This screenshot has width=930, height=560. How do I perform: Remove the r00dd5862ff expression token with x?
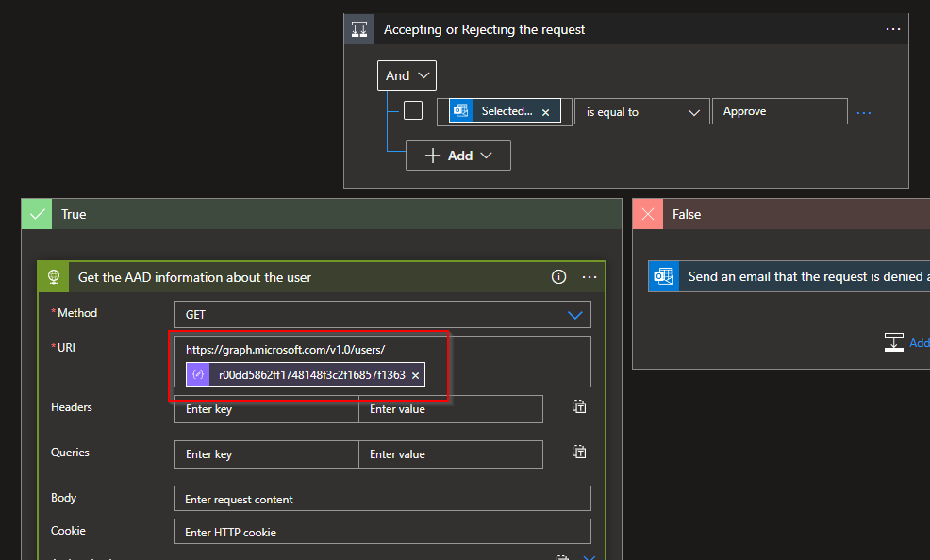pos(415,376)
